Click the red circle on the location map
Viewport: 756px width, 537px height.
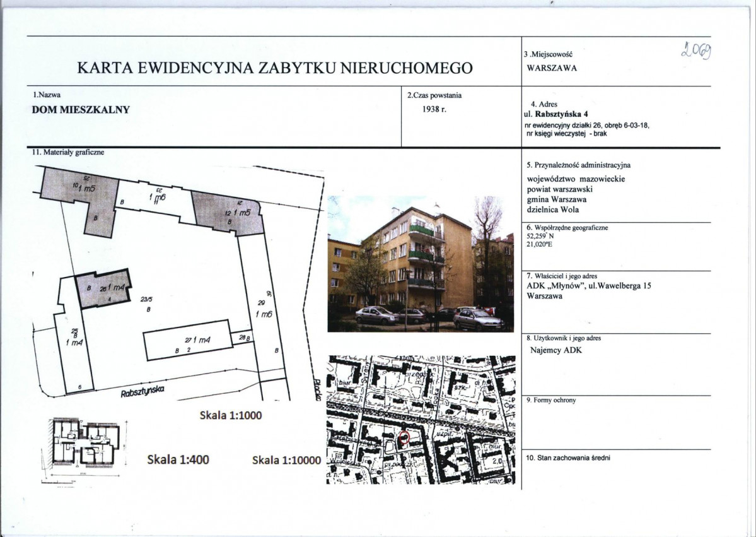(x=405, y=435)
